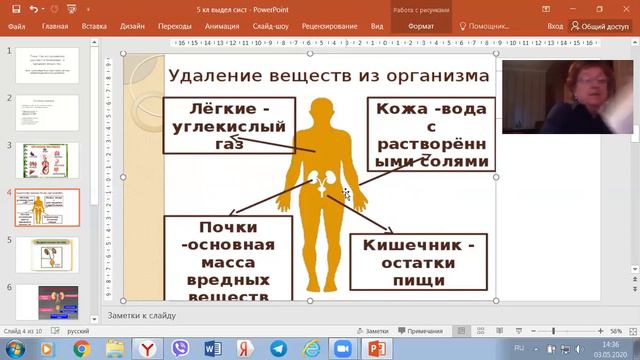Click the slide title Удаление веществ из организма
640x360 pixels.
coord(329,76)
